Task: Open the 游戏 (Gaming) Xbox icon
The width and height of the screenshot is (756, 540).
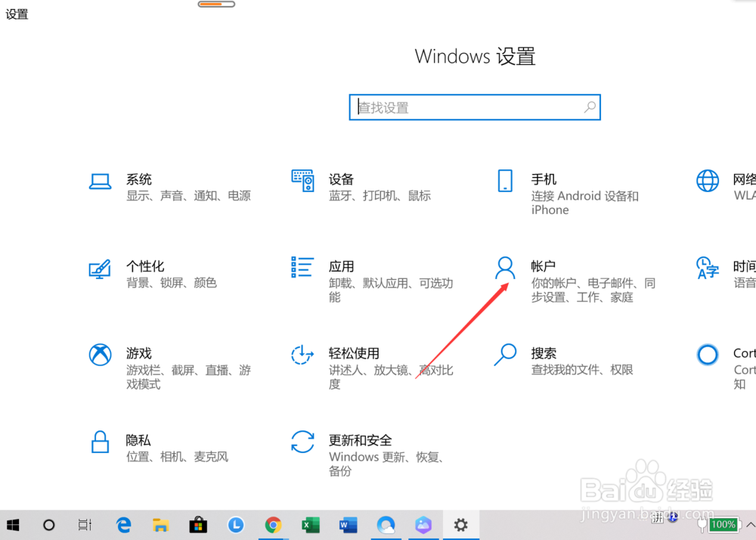Action: click(x=100, y=355)
